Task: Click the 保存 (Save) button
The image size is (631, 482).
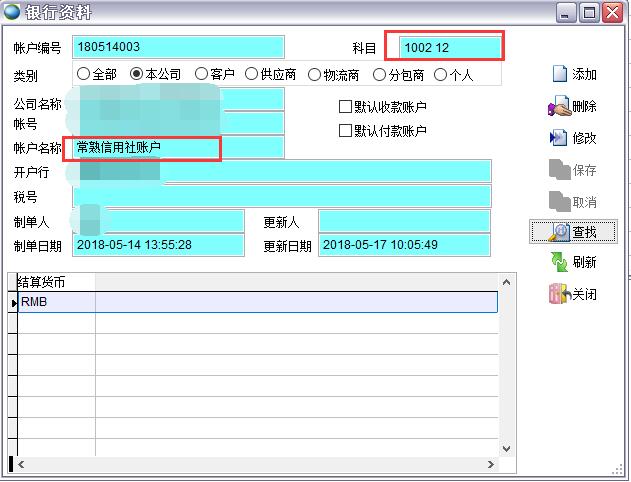Action: (573, 171)
